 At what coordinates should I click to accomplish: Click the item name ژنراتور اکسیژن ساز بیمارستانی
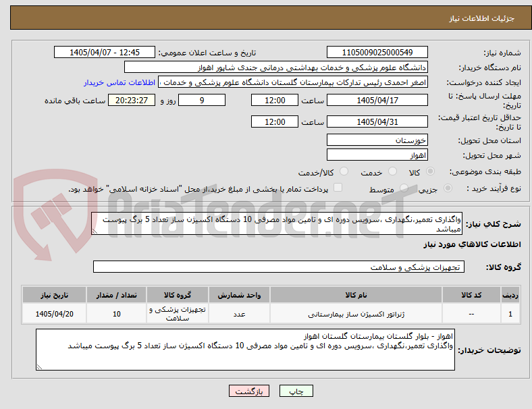pyautogui.click(x=356, y=314)
